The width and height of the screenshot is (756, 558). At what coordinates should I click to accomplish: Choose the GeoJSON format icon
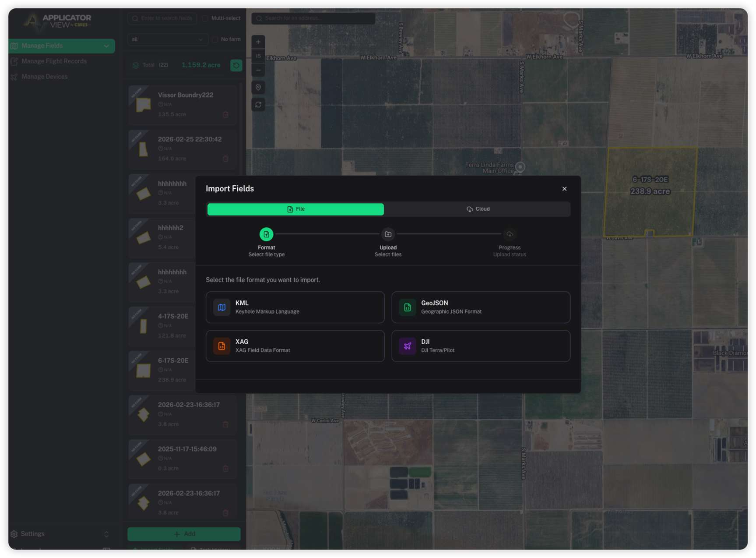pos(407,307)
